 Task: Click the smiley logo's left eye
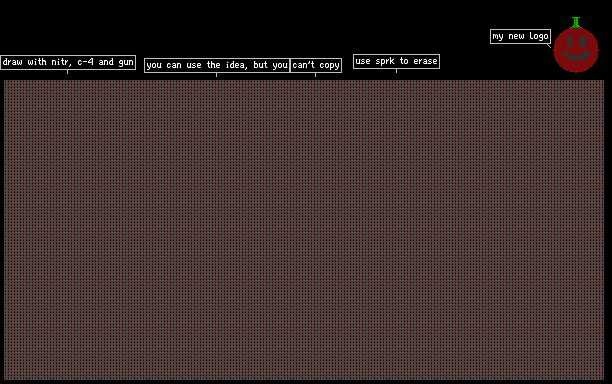(569, 41)
